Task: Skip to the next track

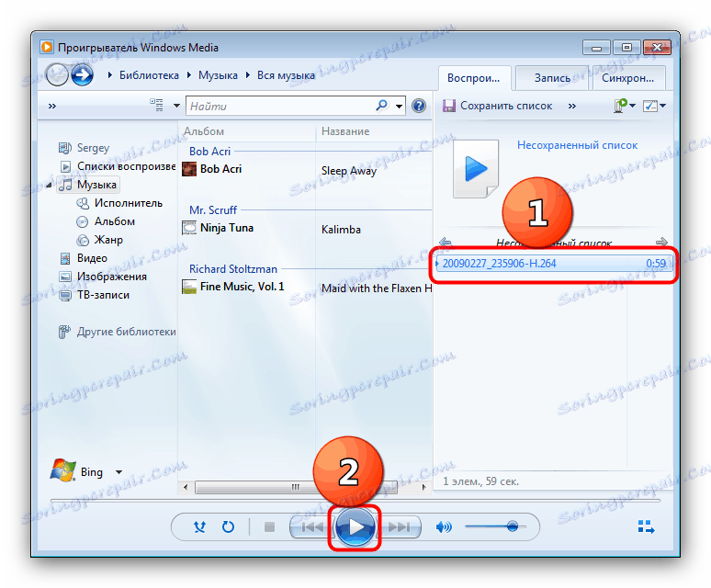Action: tap(399, 526)
